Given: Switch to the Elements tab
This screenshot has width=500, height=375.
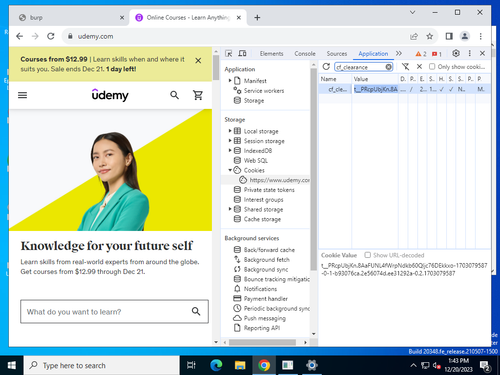Looking at the screenshot, I should click(x=271, y=54).
